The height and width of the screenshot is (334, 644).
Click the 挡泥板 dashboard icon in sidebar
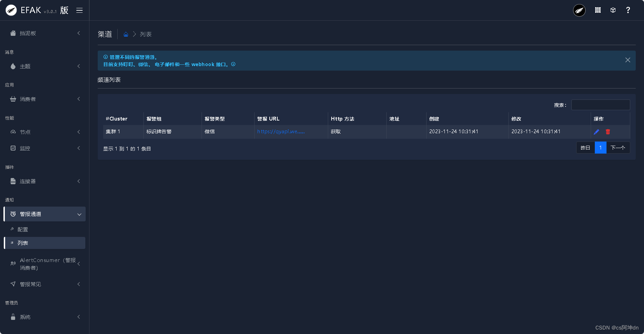(x=13, y=33)
